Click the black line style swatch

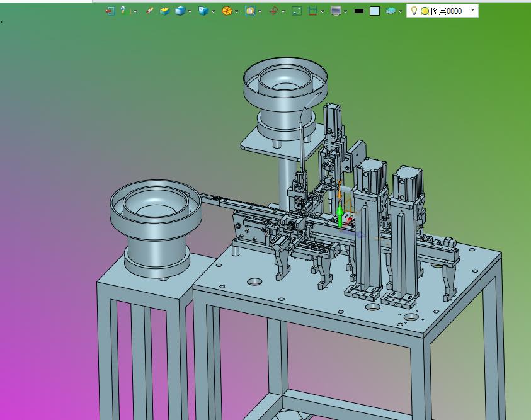359,11
